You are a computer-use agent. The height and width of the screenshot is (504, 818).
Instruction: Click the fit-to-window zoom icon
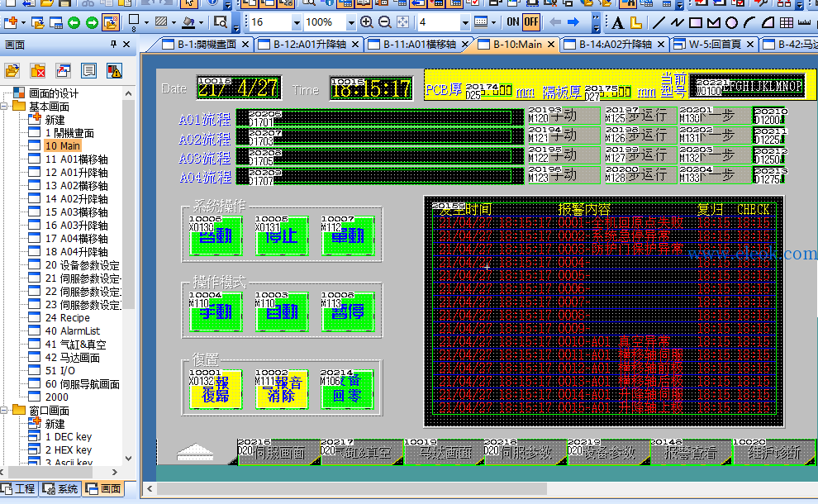(x=402, y=22)
